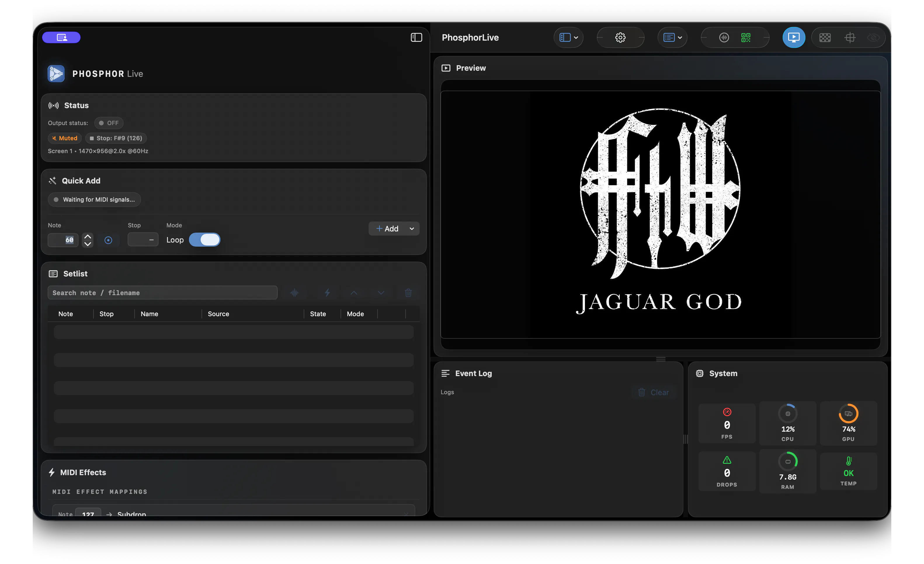Click the Stop: F#9 (126) badge
Image resolution: width=924 pixels, height=564 pixels.
[116, 138]
